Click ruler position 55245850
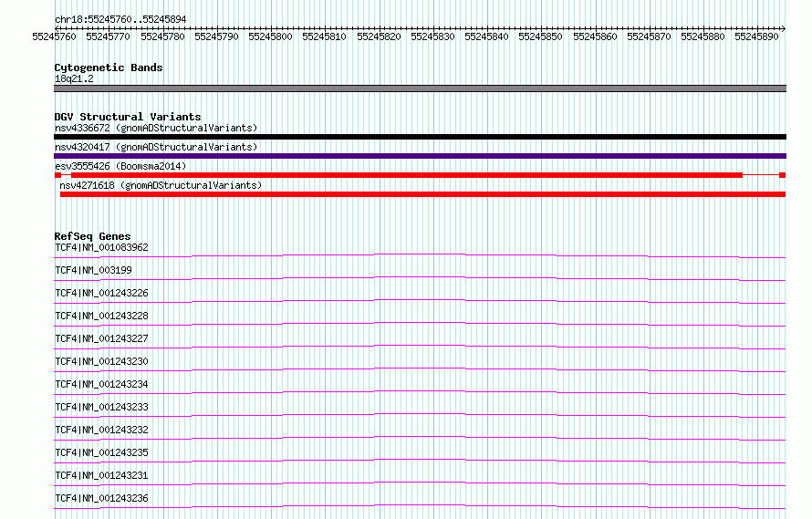 point(541,36)
